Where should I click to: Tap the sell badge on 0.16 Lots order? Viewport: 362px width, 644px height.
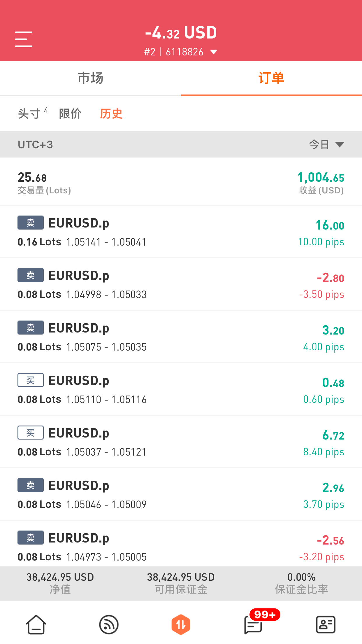coord(31,223)
